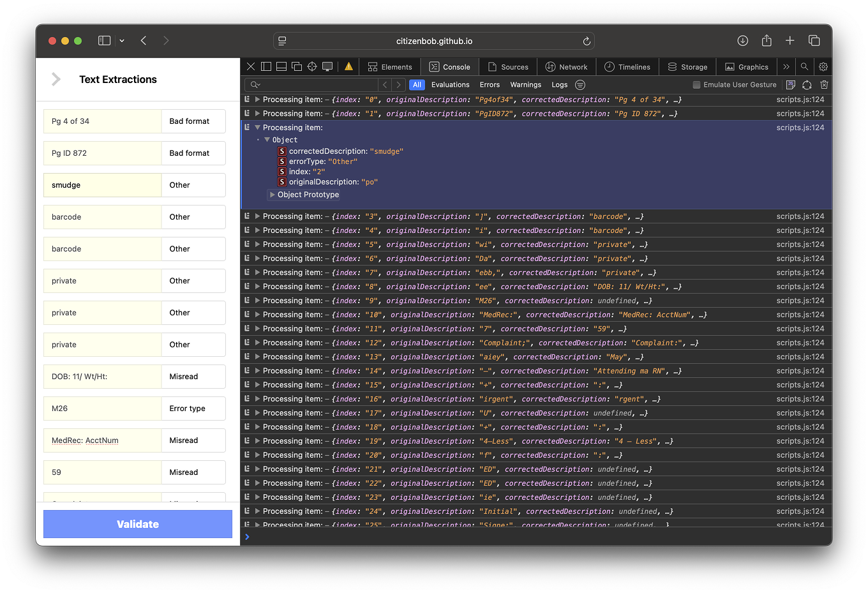This screenshot has height=593, width=868.
Task: Toggle preserve log icon
Action: pyautogui.click(x=791, y=84)
